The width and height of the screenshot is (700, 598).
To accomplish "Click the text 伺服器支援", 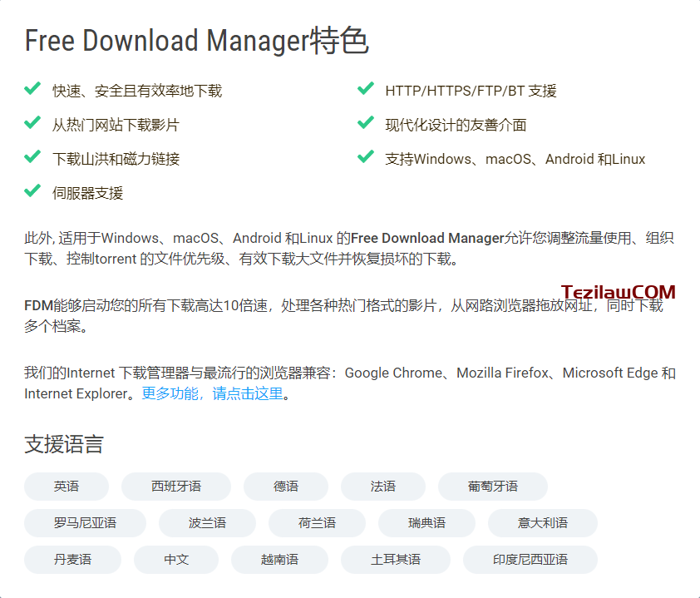I will [x=87, y=194].
